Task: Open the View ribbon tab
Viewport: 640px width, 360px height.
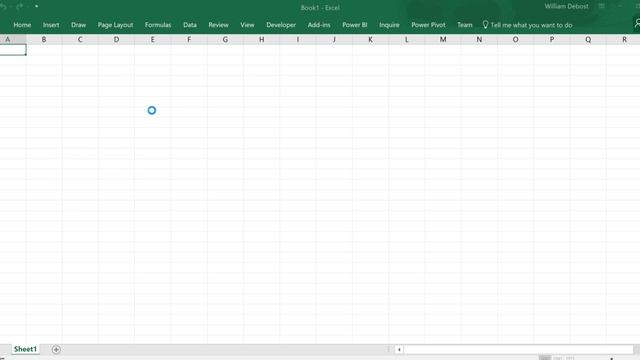Action: pos(247,25)
